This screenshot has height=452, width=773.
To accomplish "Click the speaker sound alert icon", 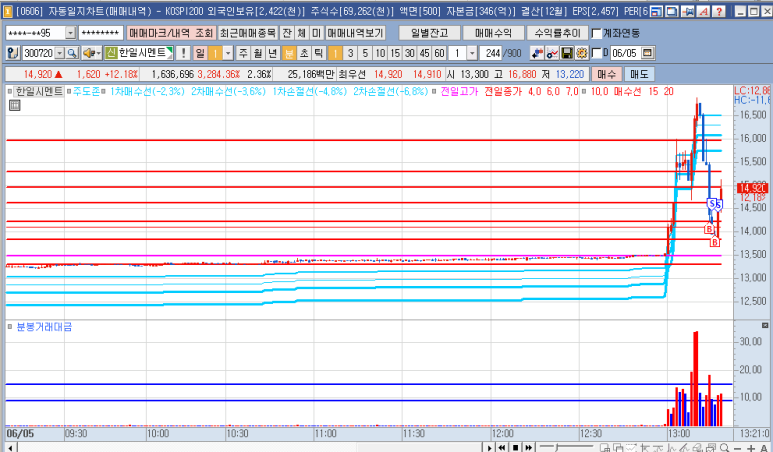I will pyautogui.click(x=88, y=53).
